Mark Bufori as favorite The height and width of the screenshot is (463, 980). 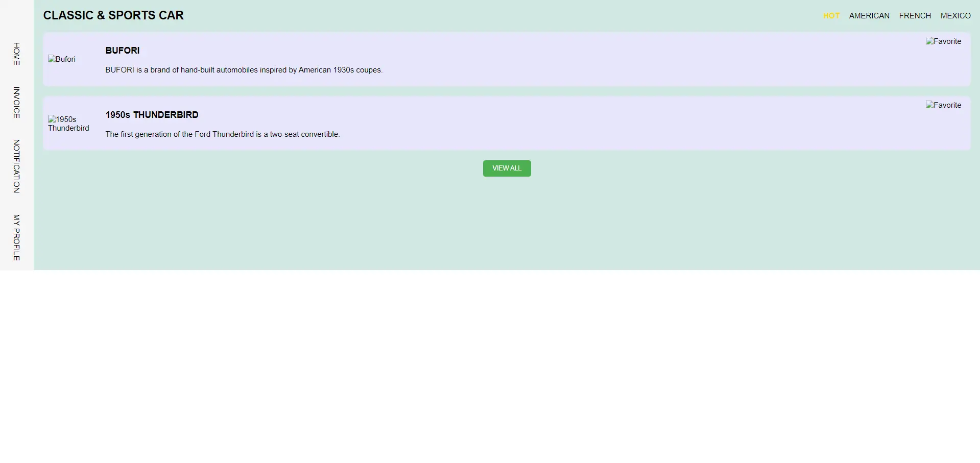coord(943,41)
